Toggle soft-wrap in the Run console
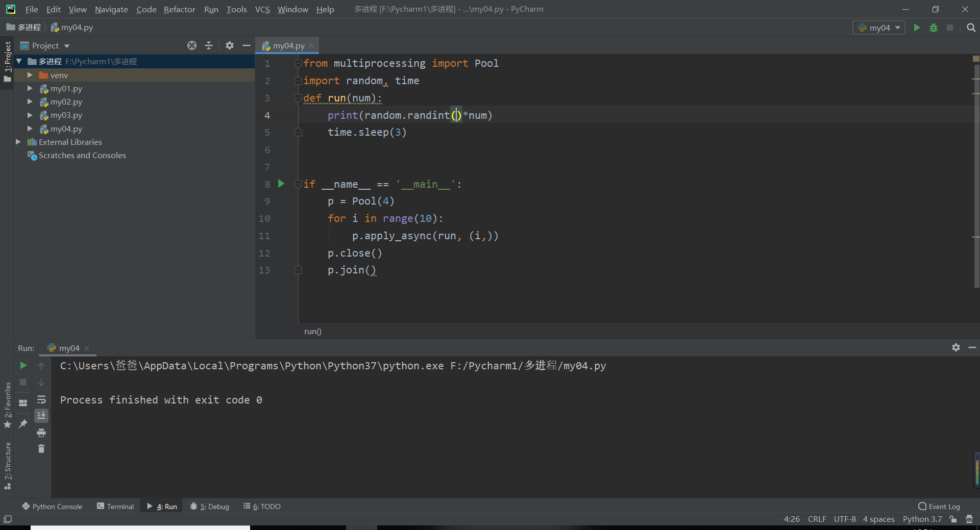Screen dimensions: 980x530 tap(41, 399)
